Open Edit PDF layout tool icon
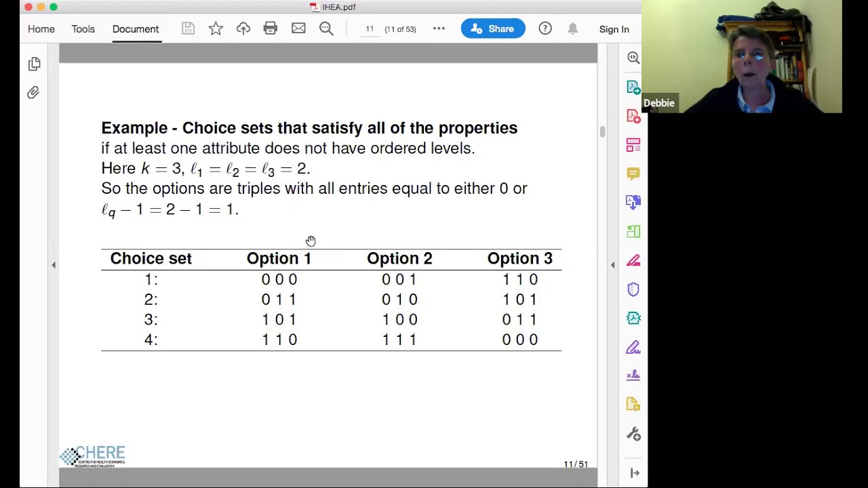 tap(633, 145)
